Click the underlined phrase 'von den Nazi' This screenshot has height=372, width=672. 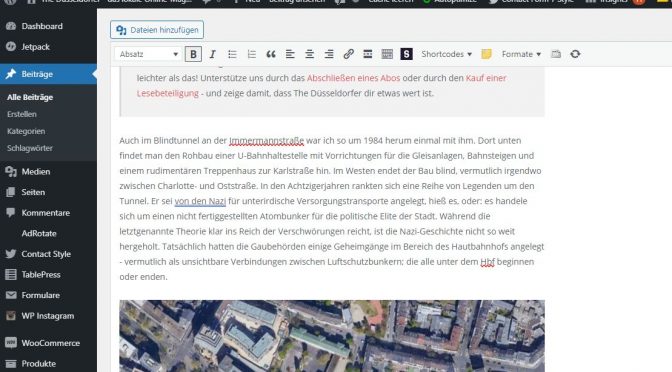click(200, 201)
